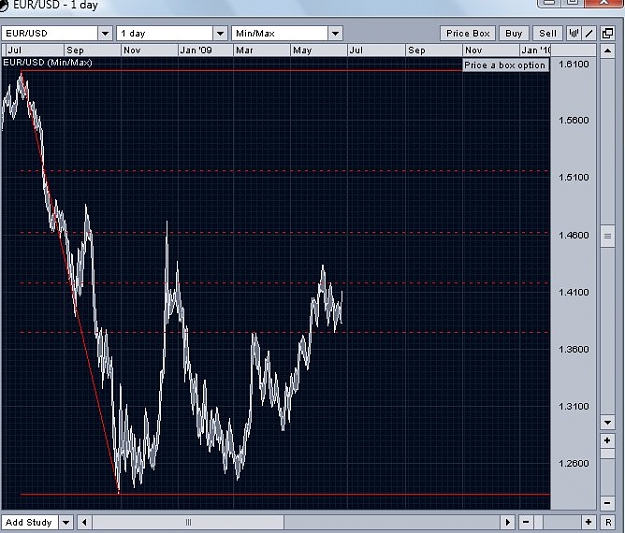The width and height of the screenshot is (625, 533).
Task: Click the detach window icon
Action: click(607, 33)
